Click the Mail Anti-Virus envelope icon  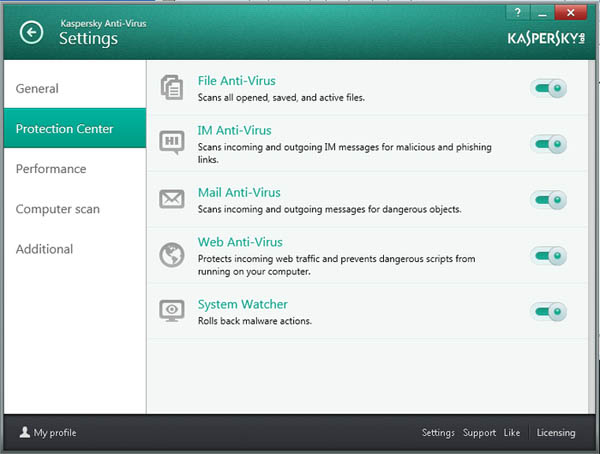coord(172,199)
